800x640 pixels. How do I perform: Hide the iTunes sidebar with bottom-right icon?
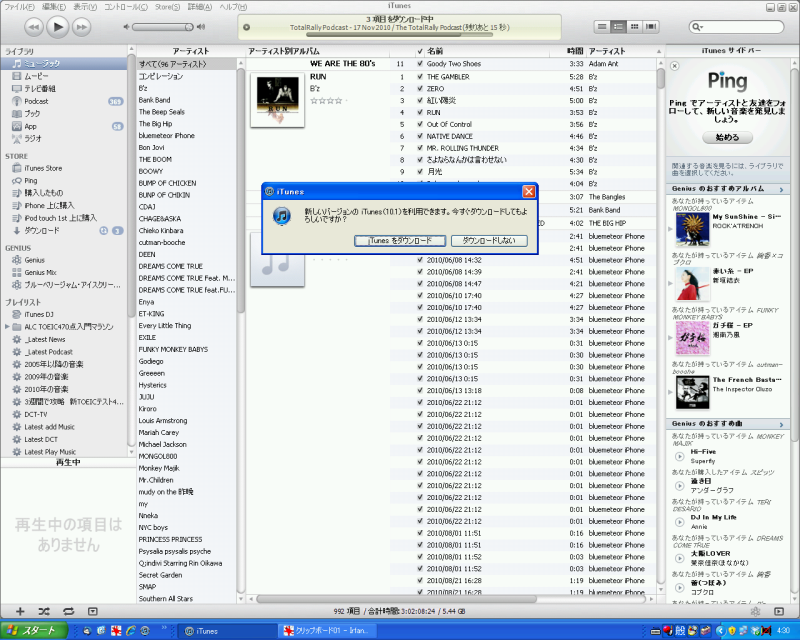779,611
